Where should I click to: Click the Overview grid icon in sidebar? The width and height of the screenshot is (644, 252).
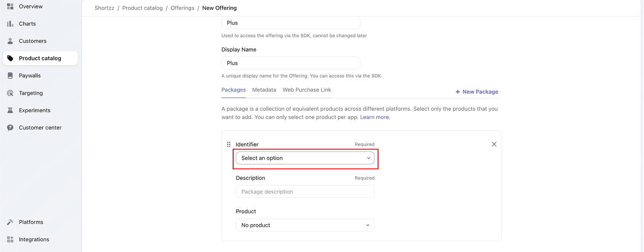pyautogui.click(x=10, y=7)
